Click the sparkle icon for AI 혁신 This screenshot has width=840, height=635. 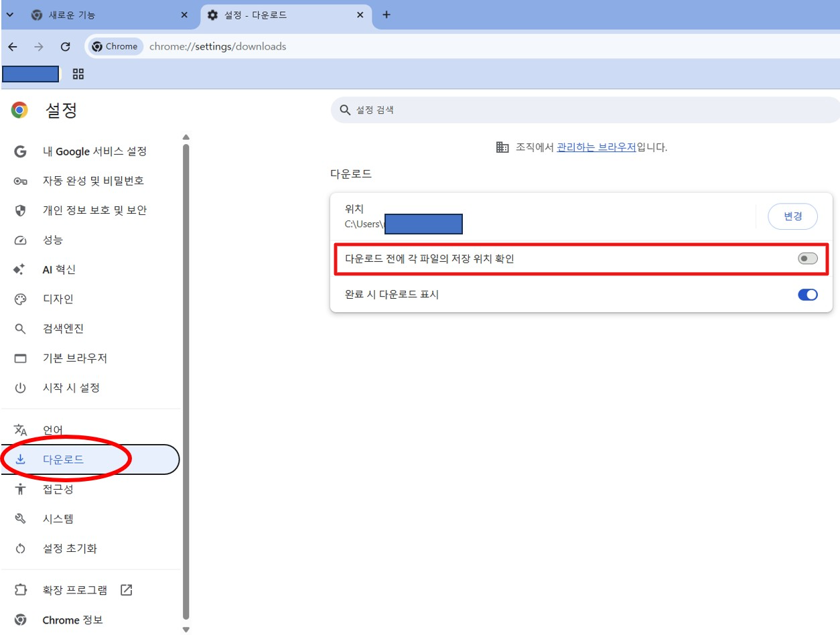tap(20, 269)
